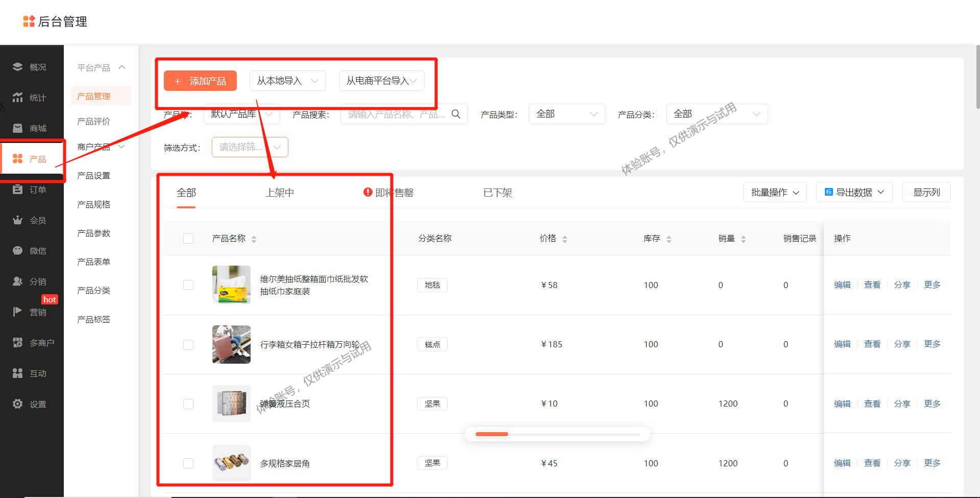Collapse the 平台产品 menu group

[100, 67]
